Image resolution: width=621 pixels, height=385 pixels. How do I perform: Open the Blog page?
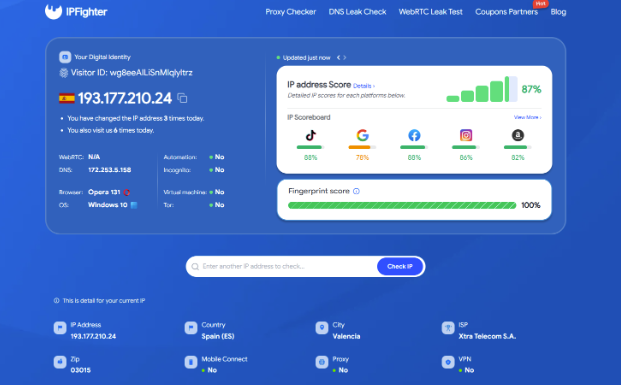click(558, 12)
